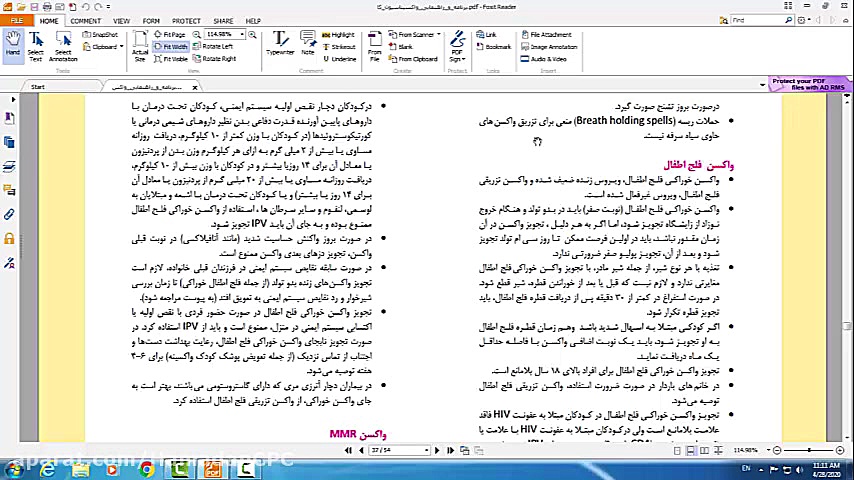854x480 pixels.
Task: Select the Hand tool
Action: click(x=13, y=46)
